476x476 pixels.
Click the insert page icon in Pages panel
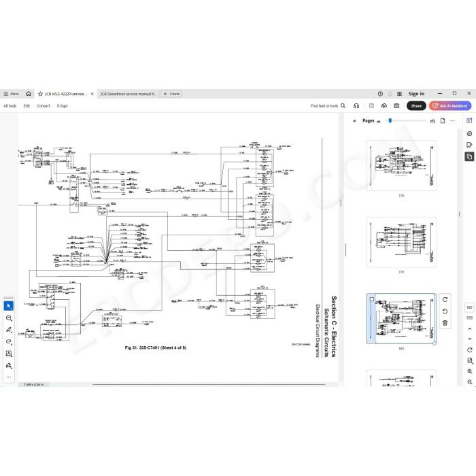click(443, 121)
